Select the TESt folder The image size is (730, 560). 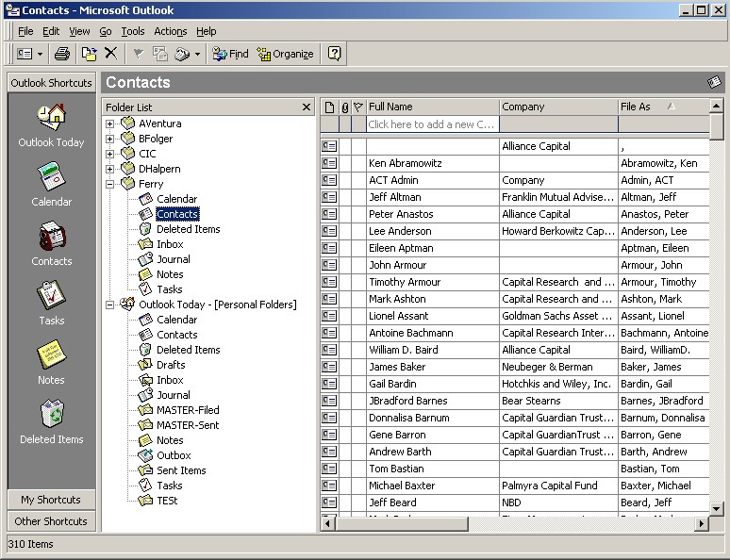click(167, 501)
